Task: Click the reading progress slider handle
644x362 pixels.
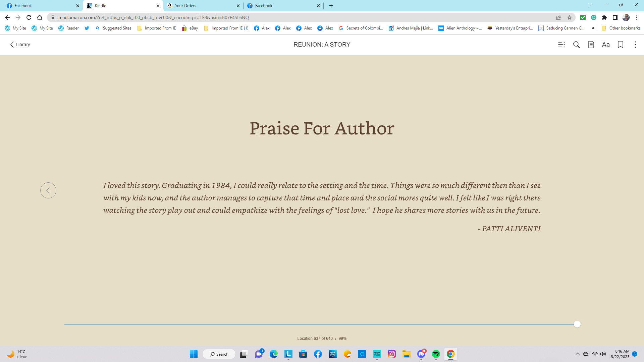Action: pyautogui.click(x=577, y=324)
